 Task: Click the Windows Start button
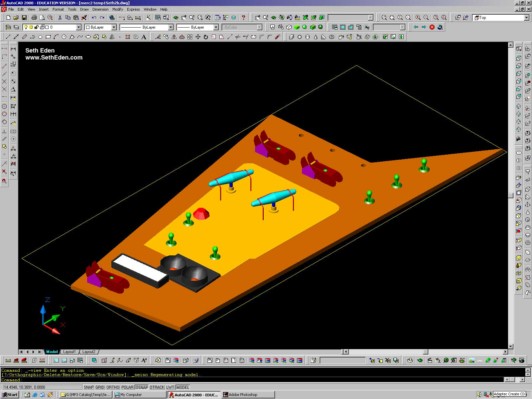tap(10, 395)
